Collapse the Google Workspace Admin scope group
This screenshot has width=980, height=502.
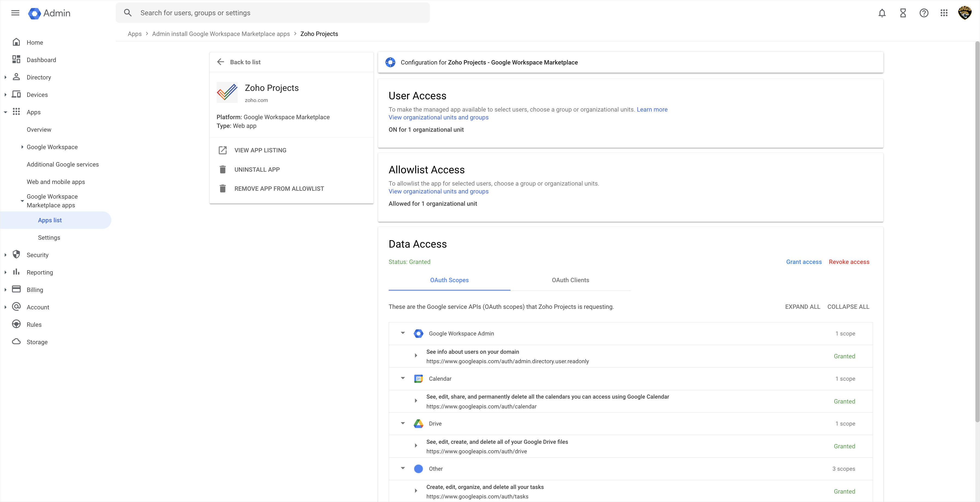(403, 333)
